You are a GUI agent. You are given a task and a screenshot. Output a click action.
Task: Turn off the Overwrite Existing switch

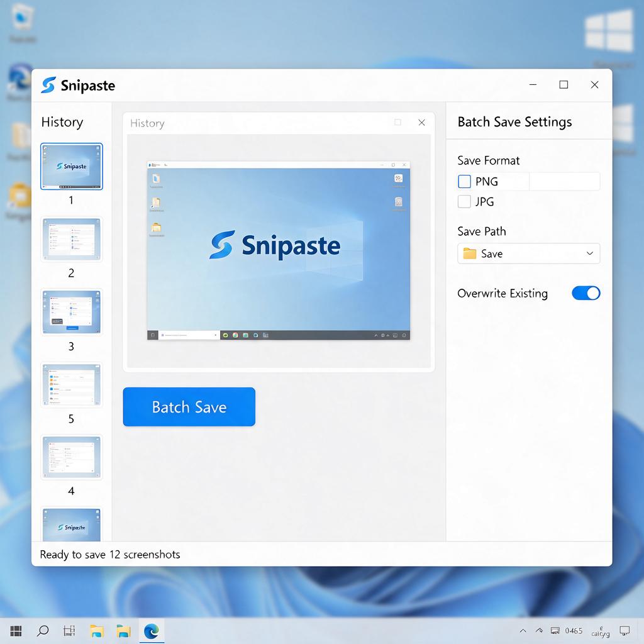coord(586,293)
